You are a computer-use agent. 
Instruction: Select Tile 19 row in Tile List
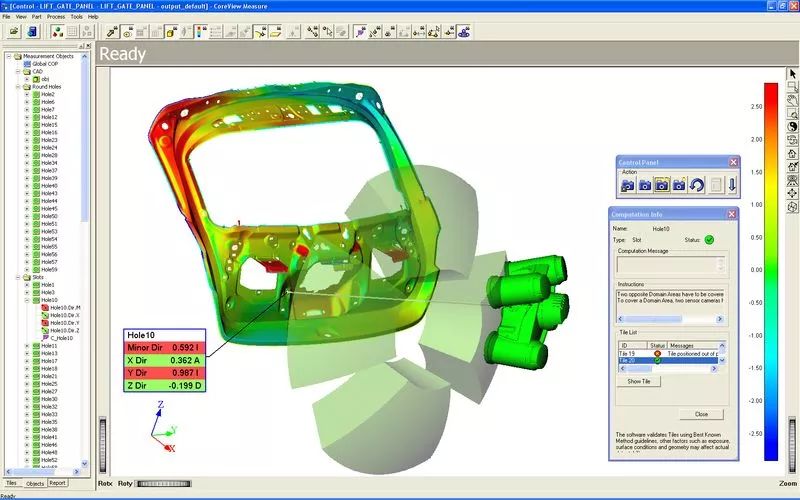[668, 354]
